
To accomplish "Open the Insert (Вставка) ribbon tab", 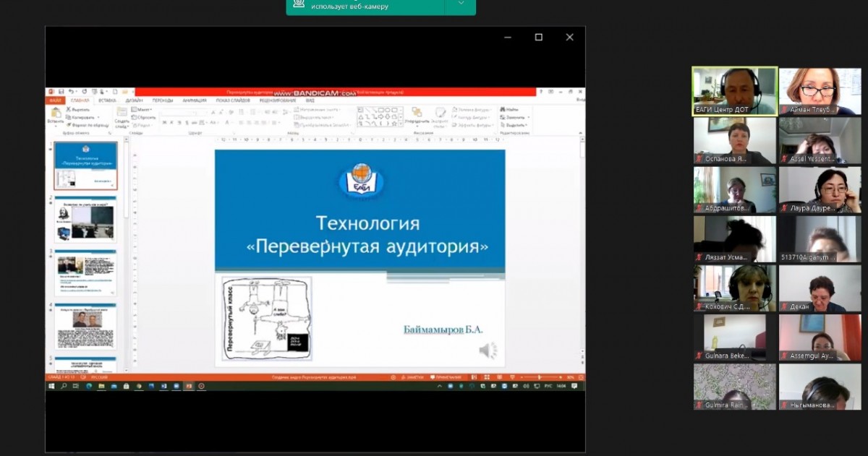I will 107,100.
